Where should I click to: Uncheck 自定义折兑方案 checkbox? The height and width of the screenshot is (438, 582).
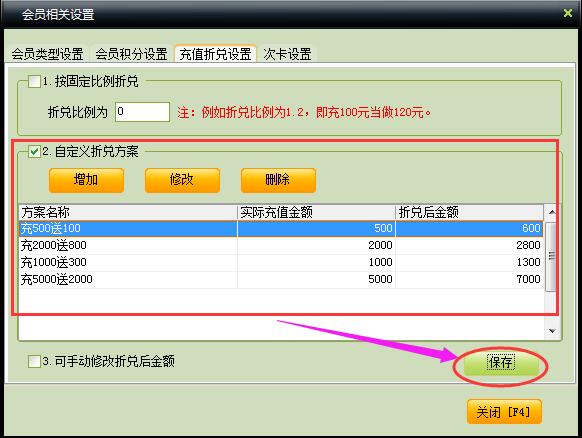point(35,151)
